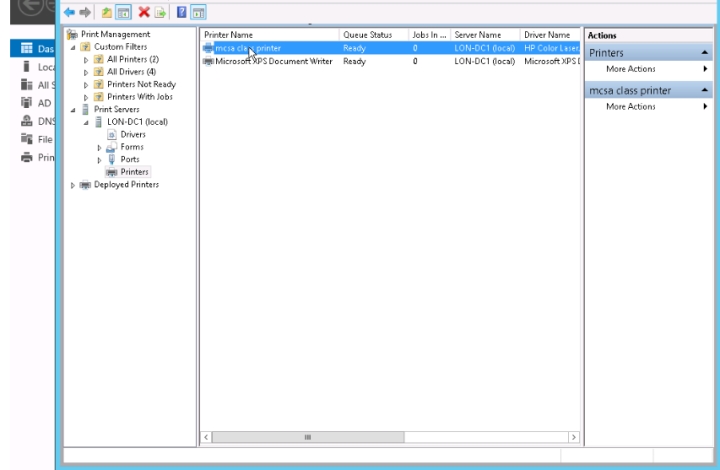Select Drivers under LON-DC1 server
The width and height of the screenshot is (720, 470).
tap(132, 134)
